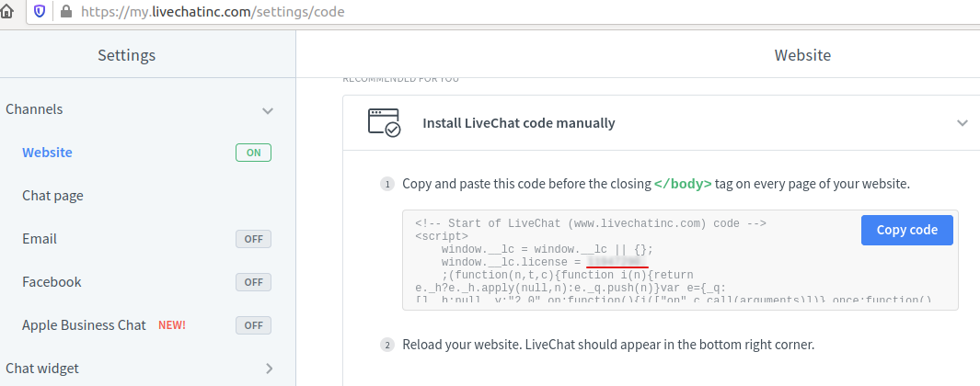Click the green </body> tag text
The image size is (980, 386).
click(x=683, y=184)
